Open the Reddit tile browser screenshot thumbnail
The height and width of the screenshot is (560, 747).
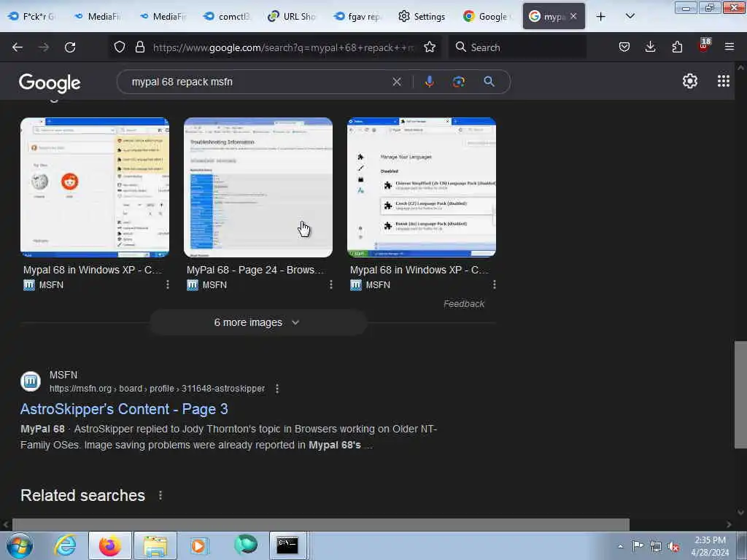tap(95, 187)
